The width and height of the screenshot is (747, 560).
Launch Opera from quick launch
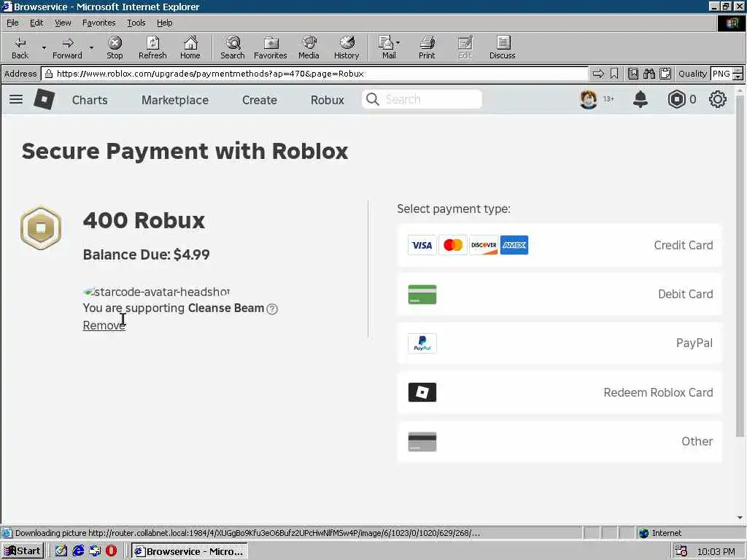coord(111,551)
